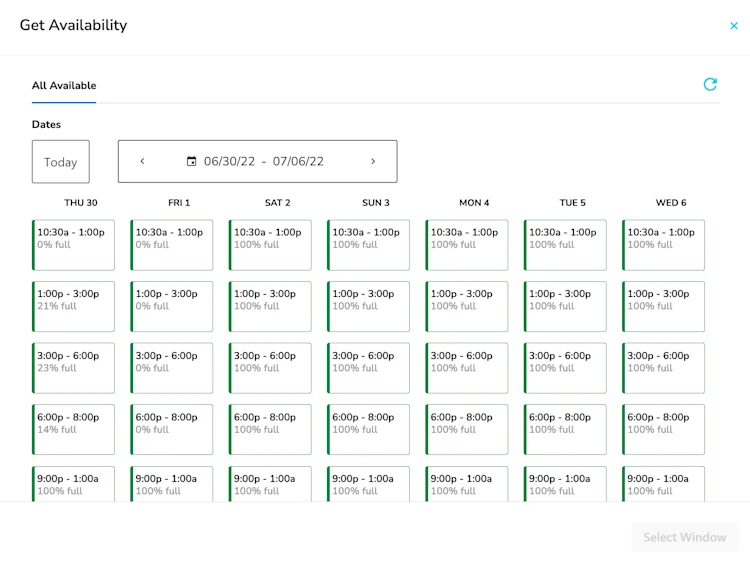Go to previous week arrow
750x563 pixels.
(142, 161)
